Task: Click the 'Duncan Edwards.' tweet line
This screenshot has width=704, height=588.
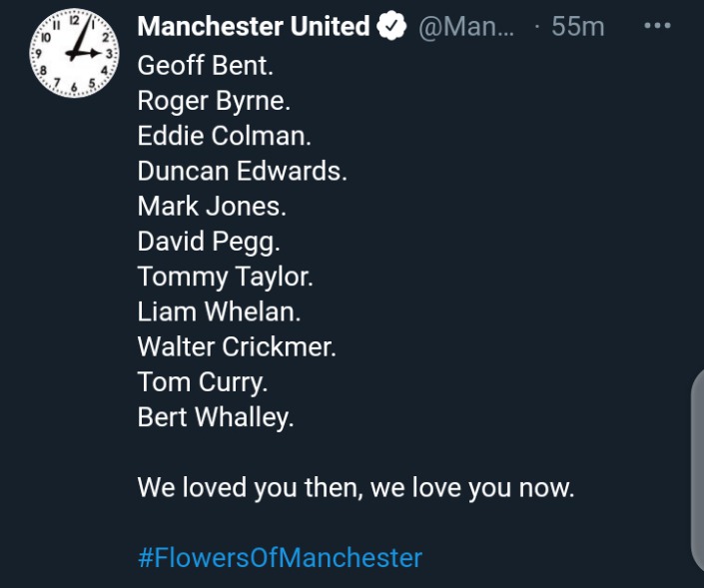Action: (242, 171)
